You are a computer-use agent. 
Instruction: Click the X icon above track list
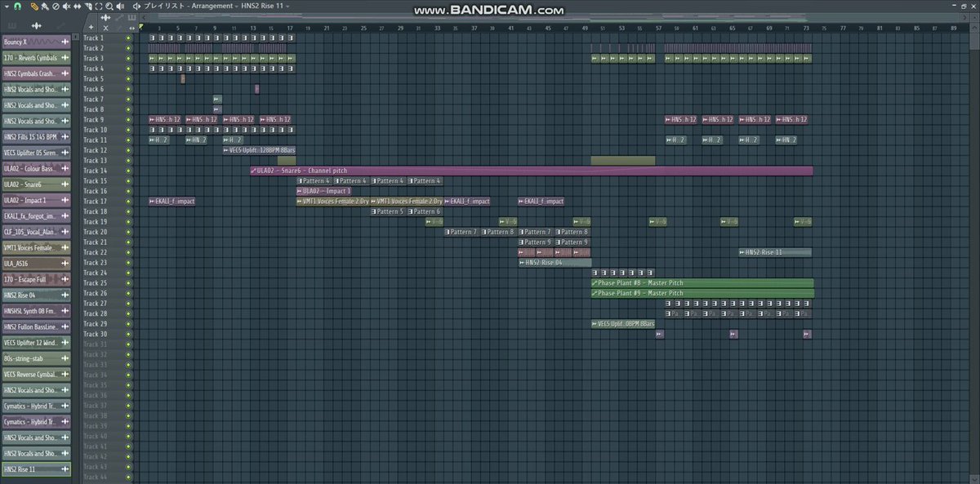[106, 28]
